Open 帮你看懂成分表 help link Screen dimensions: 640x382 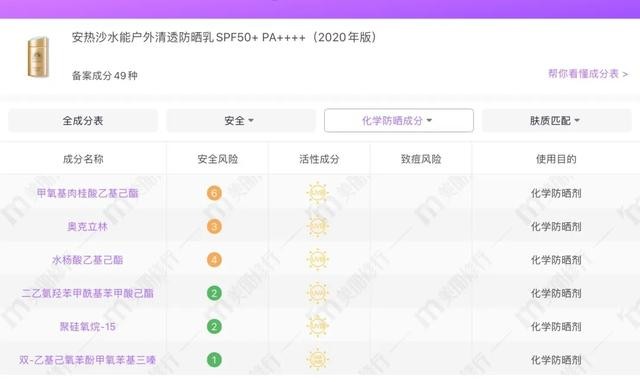pyautogui.click(x=588, y=74)
